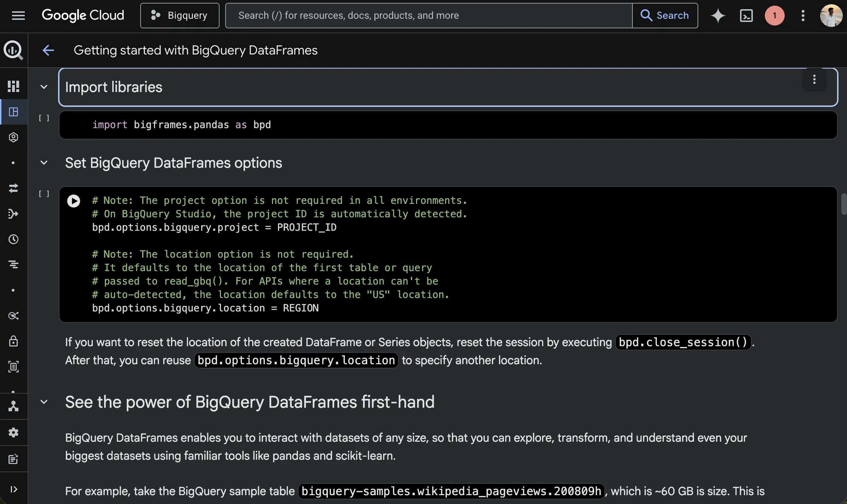
Task: Click bpd.options.bigquery.location inline code in paragraph
Action: (x=296, y=360)
